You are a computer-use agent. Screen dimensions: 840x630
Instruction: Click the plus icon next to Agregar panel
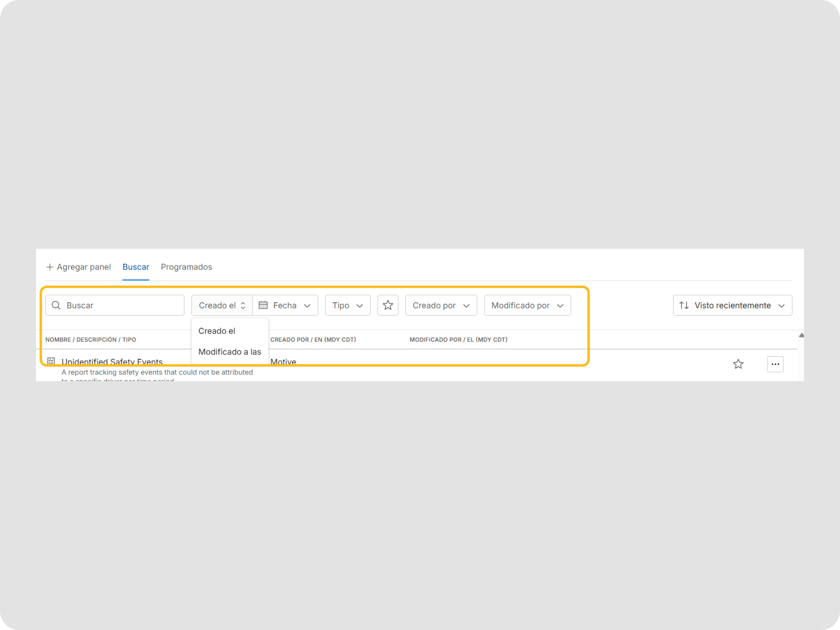[x=50, y=267]
